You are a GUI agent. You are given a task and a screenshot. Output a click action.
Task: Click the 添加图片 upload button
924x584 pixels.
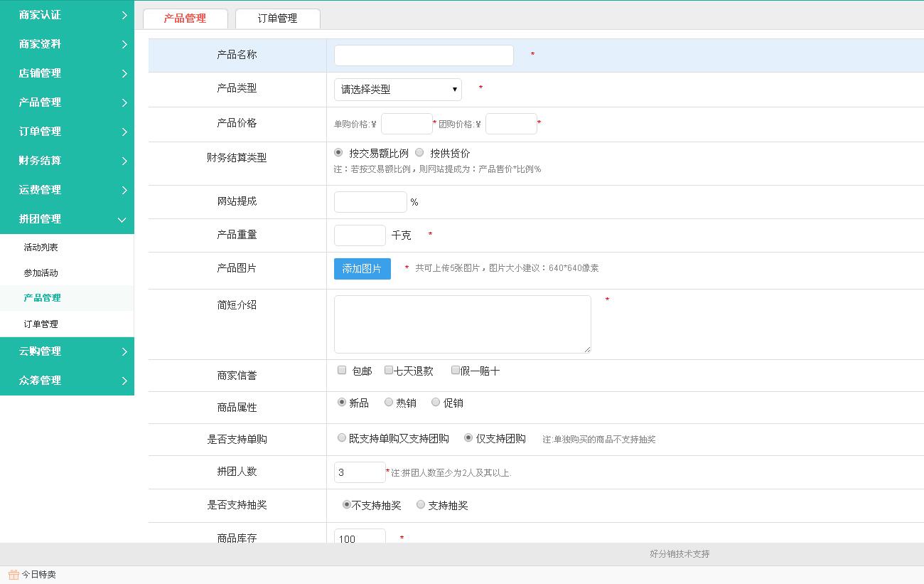click(x=362, y=269)
